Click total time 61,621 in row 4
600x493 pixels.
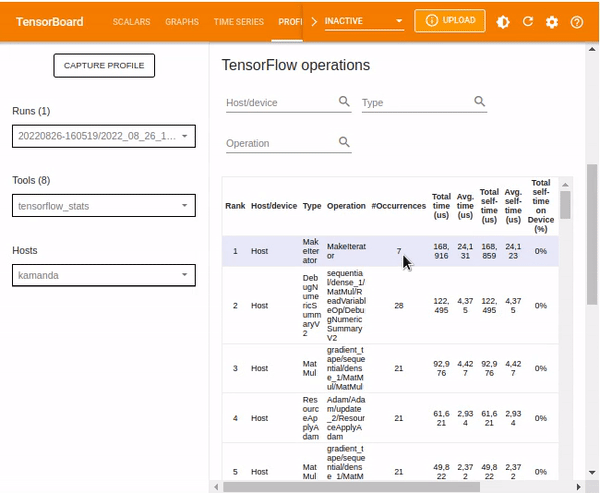click(x=441, y=418)
